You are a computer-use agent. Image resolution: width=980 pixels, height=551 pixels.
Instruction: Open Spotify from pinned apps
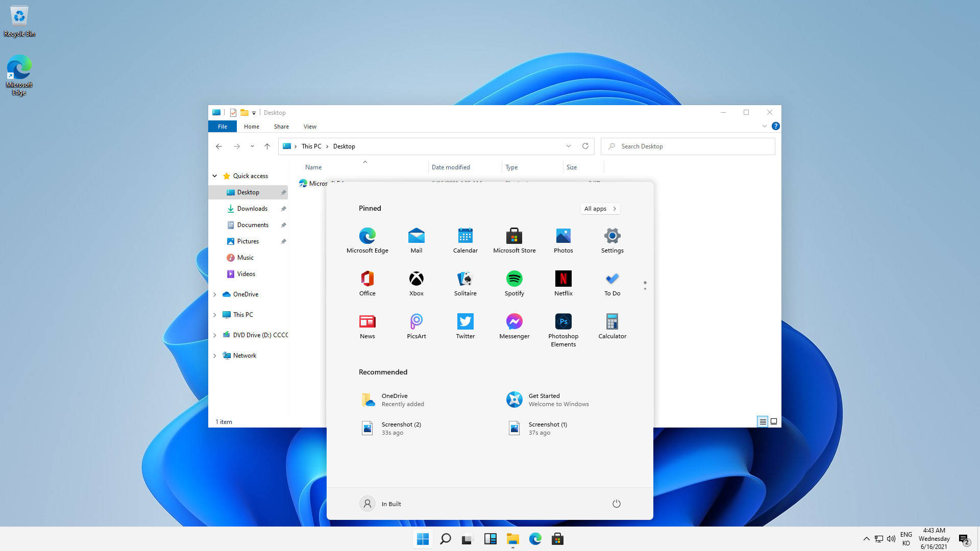click(514, 283)
